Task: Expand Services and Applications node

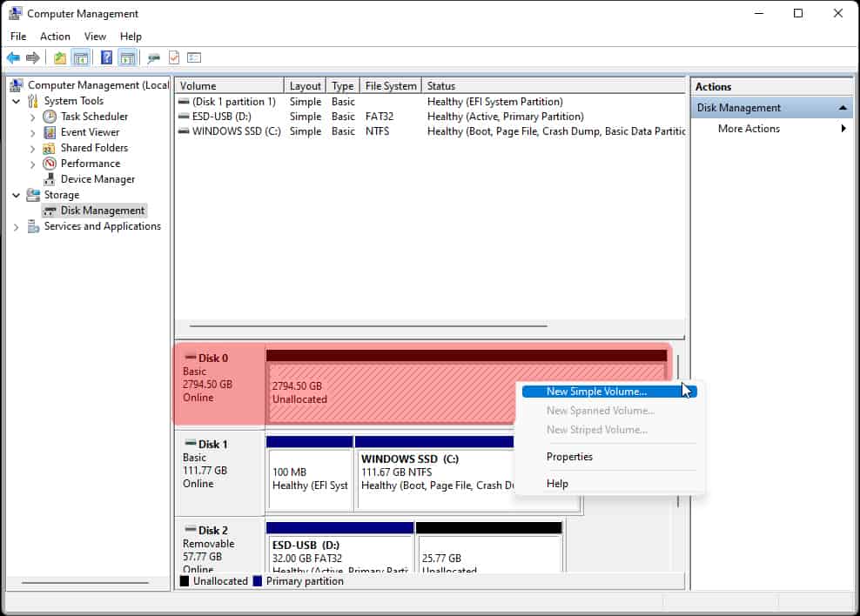Action: click(x=16, y=227)
